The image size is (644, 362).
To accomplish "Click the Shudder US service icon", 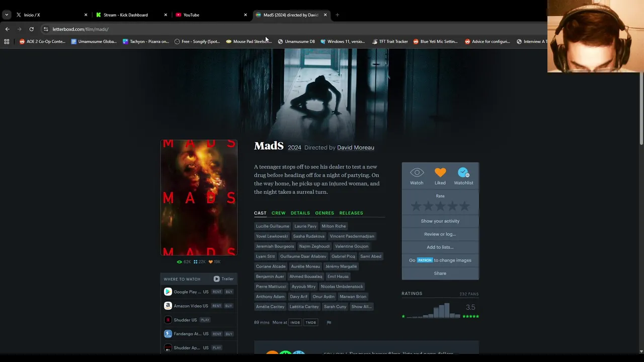I will pos(168,320).
